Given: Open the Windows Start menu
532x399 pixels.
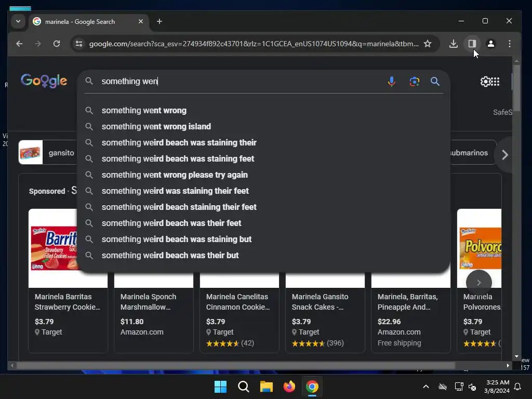Looking at the screenshot, I should click(x=220, y=387).
